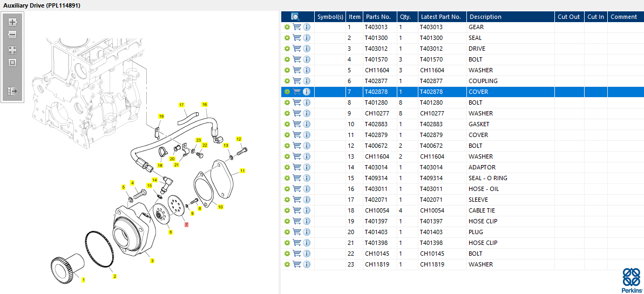The image size is (644, 294).
Task: Select callout 17 on the sleeve
Action: [x=181, y=105]
